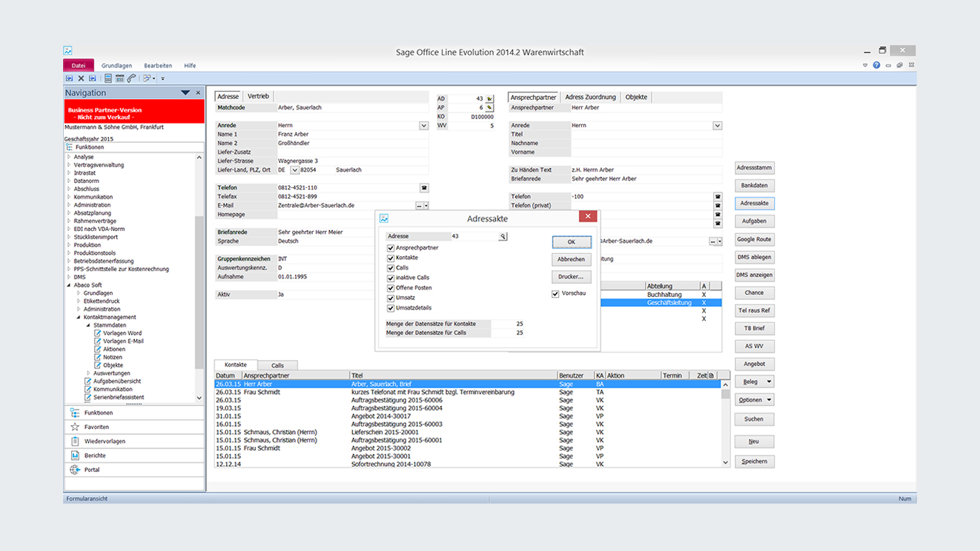This screenshot has width=980, height=551.
Task: Open the Portal navigation section
Action: [x=134, y=470]
